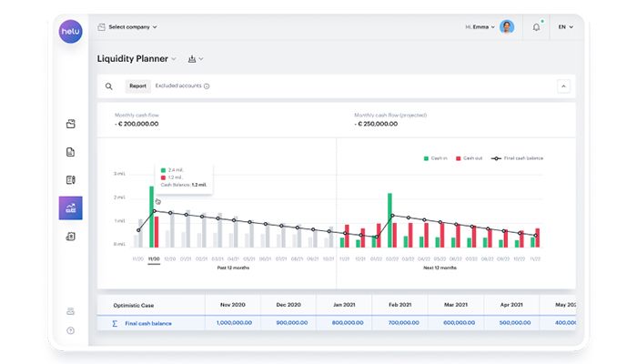Select the ledger report sidebar icon
The width and height of the screenshot is (637, 364).
[x=70, y=180]
